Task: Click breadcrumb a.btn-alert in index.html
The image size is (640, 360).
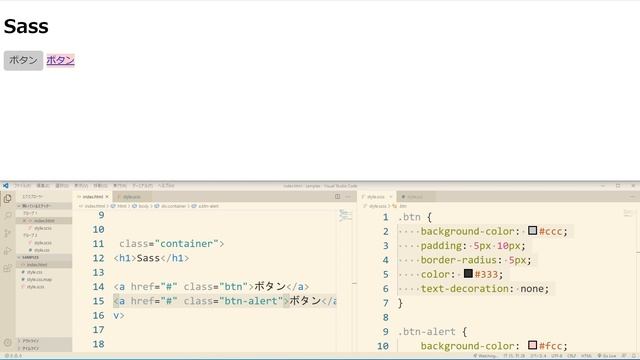Action: (208, 206)
